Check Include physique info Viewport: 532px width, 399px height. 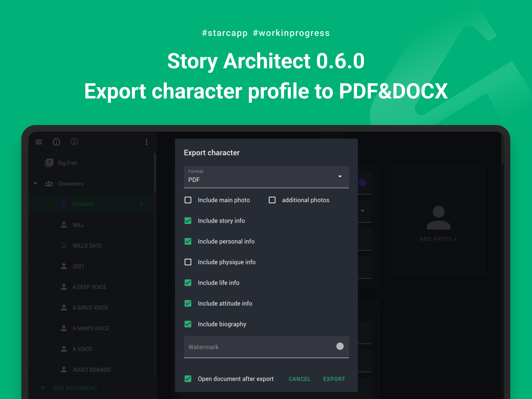[188, 262]
